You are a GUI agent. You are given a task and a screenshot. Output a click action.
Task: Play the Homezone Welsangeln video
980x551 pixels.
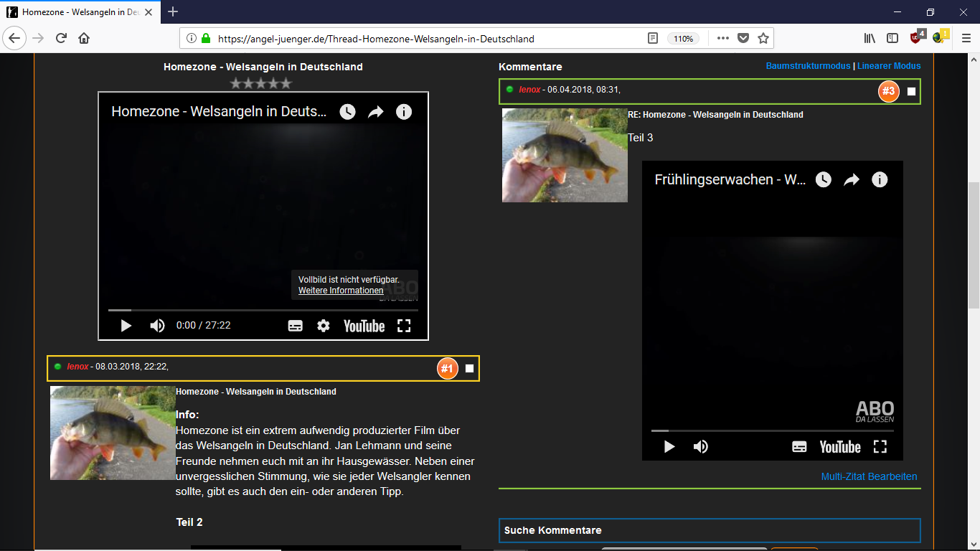pos(126,326)
